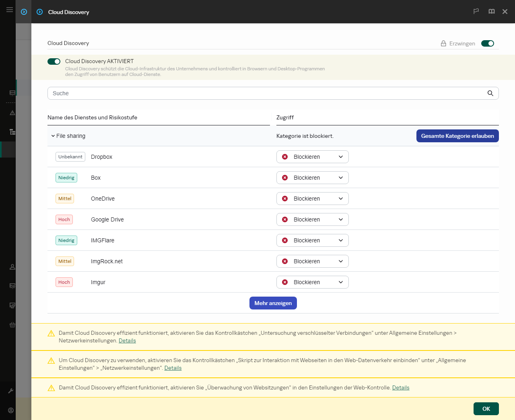Open the access dropdown for Google Drive

tap(312, 219)
